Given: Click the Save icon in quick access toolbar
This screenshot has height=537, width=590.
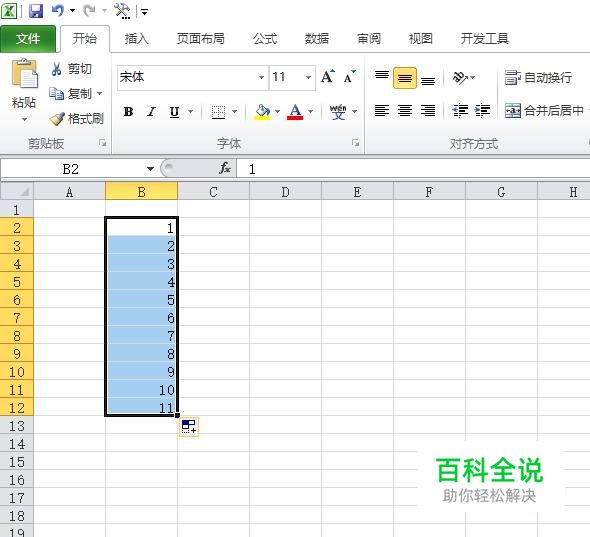Looking at the screenshot, I should [x=36, y=11].
